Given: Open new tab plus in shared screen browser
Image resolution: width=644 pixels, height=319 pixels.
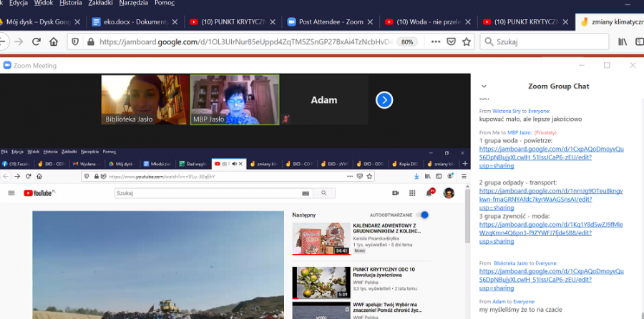Looking at the screenshot, I should pos(465,164).
